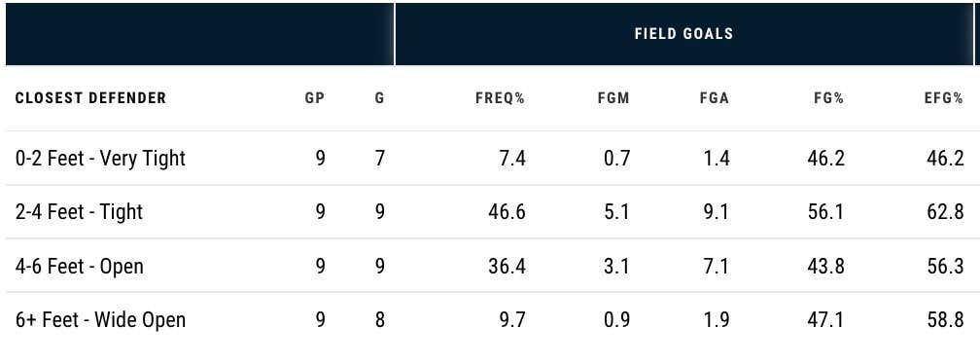The height and width of the screenshot is (364, 980).
Task: Sort by FGM column header
Action: 613,98
